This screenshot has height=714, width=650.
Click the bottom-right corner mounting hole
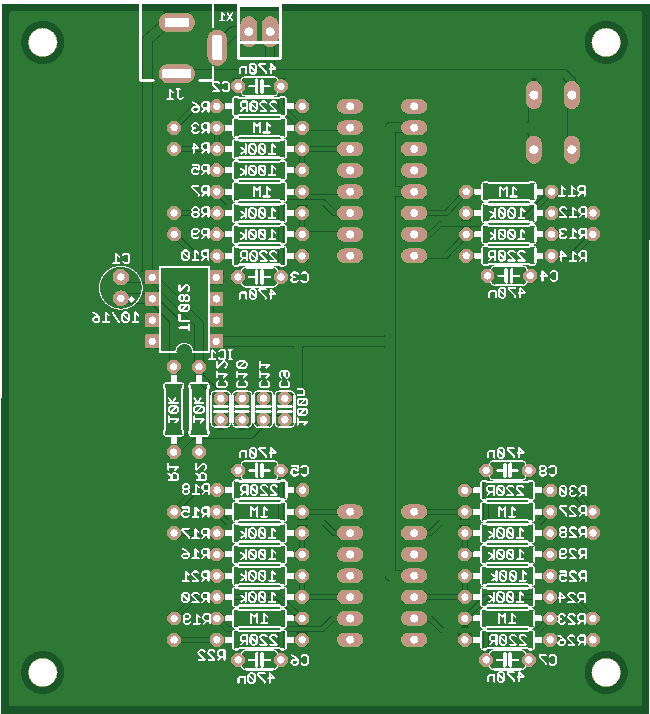pyautogui.click(x=606, y=672)
